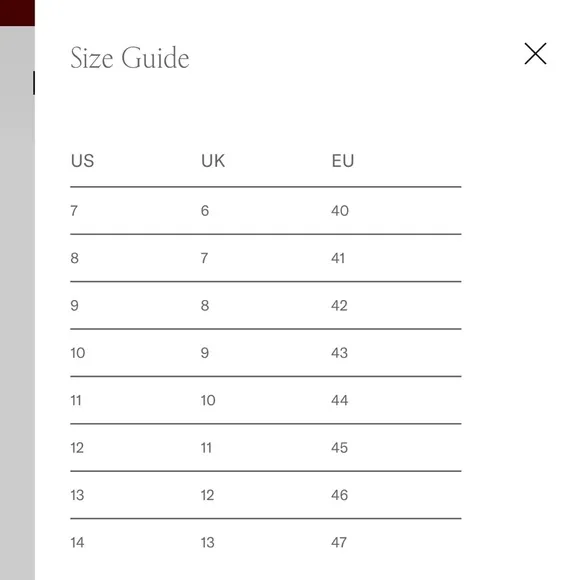Click EU size 47 cell
Viewport: 580px width, 580px height.
(339, 543)
